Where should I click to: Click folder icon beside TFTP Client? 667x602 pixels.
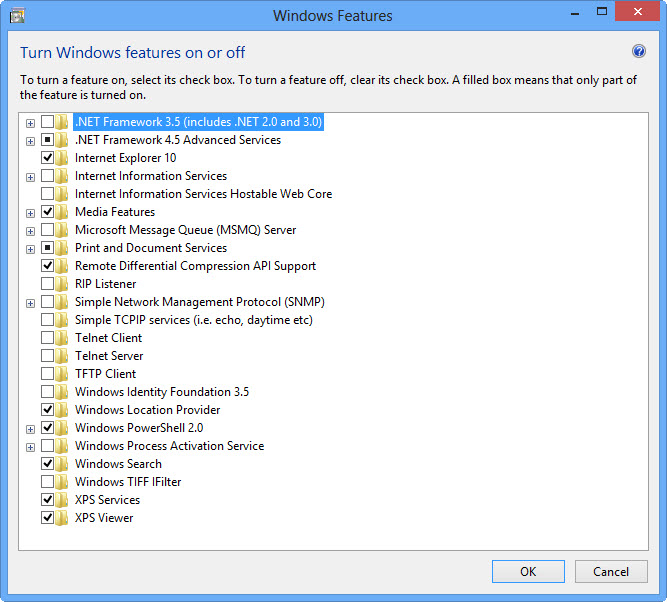[x=62, y=374]
